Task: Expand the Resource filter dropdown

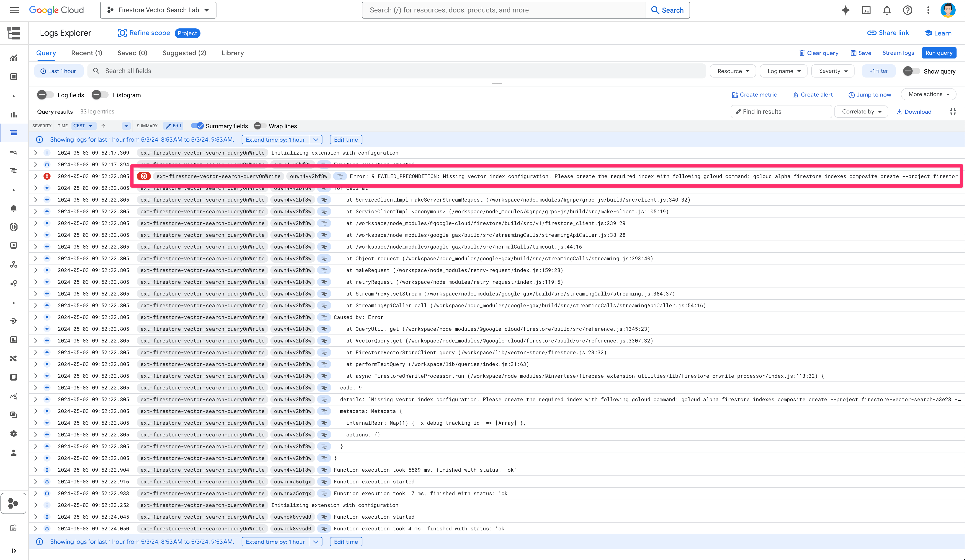Action: click(732, 71)
